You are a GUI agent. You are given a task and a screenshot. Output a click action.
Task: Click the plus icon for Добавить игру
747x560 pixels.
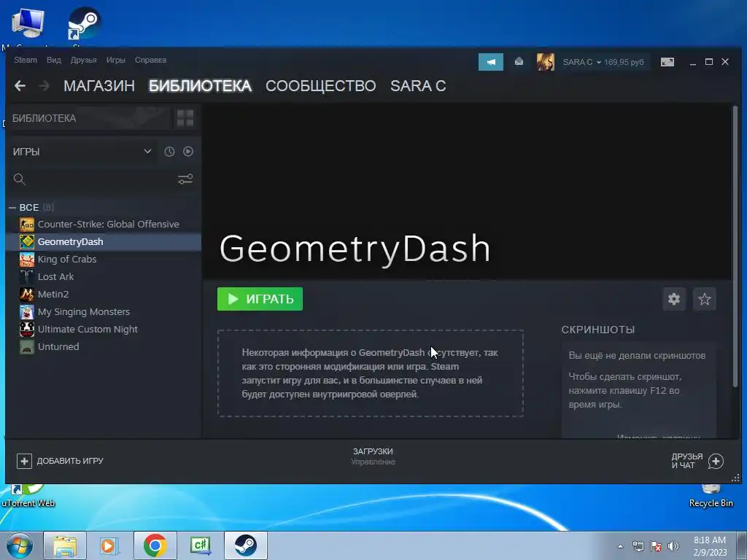24,461
